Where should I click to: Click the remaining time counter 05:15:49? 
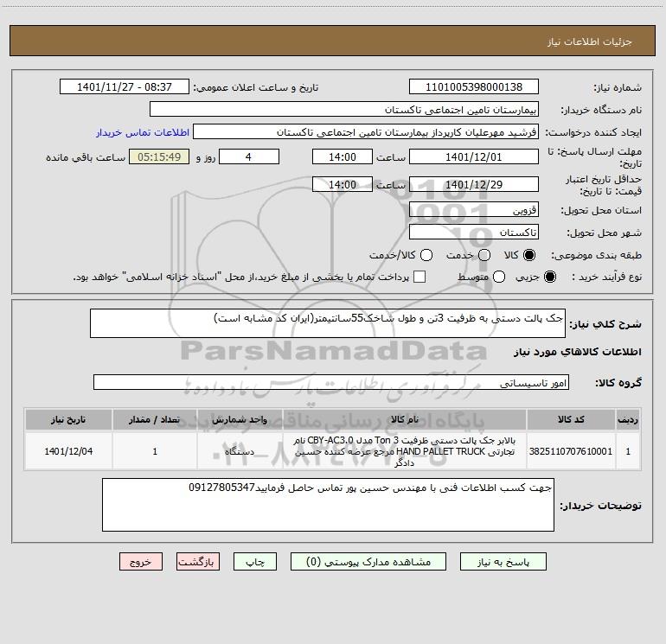(x=159, y=156)
